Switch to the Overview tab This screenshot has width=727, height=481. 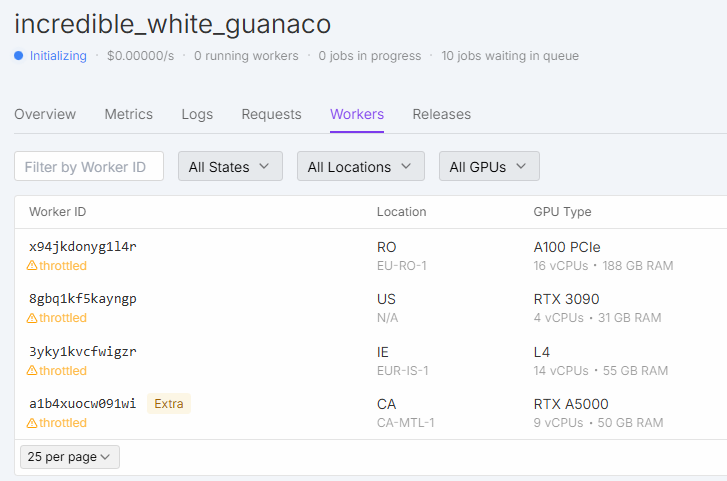point(45,114)
